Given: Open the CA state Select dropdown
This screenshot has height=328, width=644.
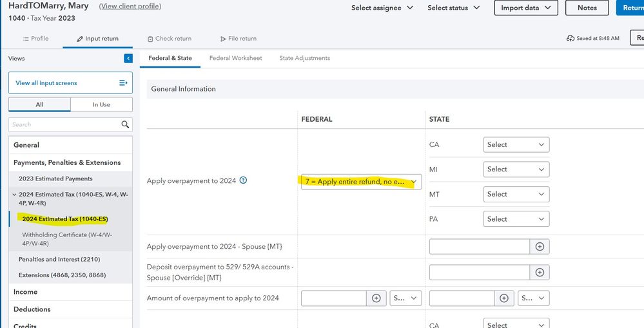Looking at the screenshot, I should pos(516,145).
